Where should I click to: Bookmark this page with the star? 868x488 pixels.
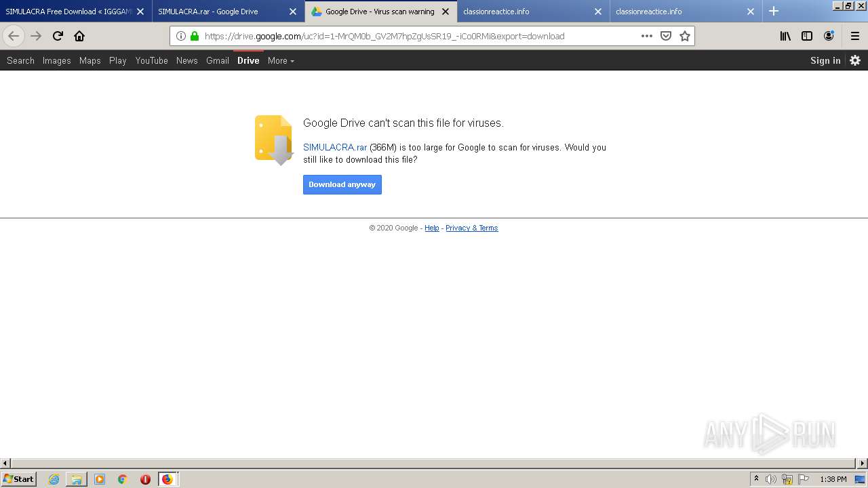click(x=685, y=36)
